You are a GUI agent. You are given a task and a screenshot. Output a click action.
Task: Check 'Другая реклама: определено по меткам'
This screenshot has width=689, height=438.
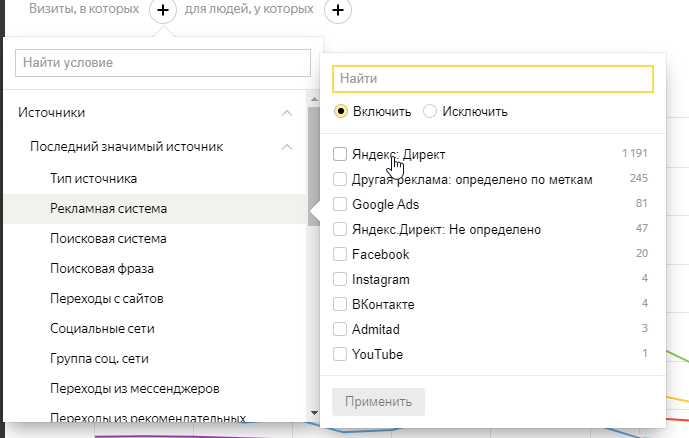coord(340,179)
